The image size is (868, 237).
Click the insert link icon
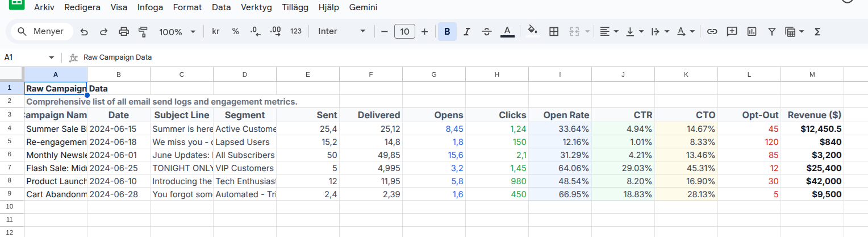click(712, 32)
